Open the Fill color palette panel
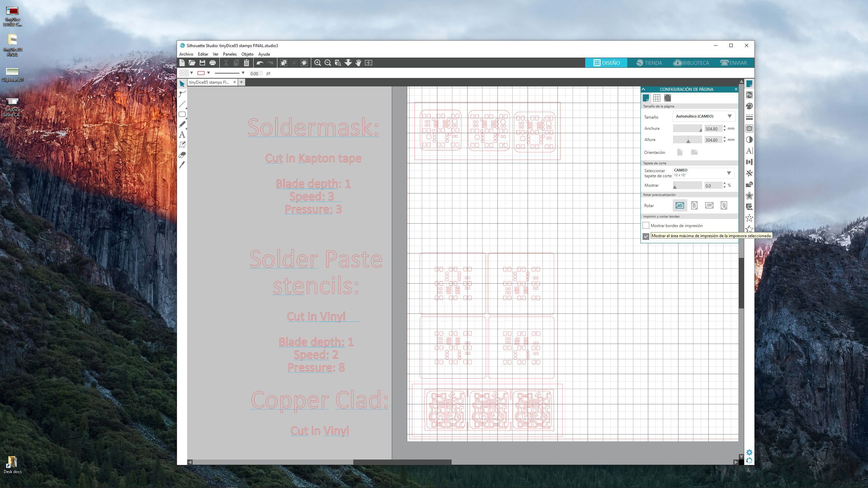Screen dimensions: 868x488 [x=749, y=107]
